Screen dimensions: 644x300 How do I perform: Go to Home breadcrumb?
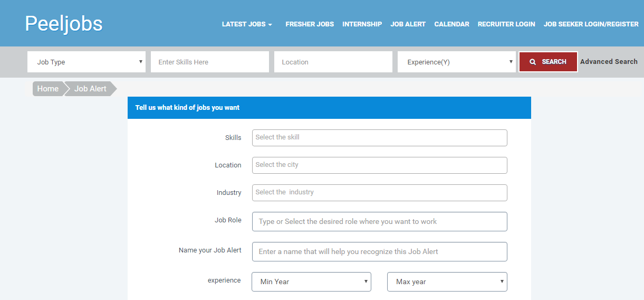48,89
